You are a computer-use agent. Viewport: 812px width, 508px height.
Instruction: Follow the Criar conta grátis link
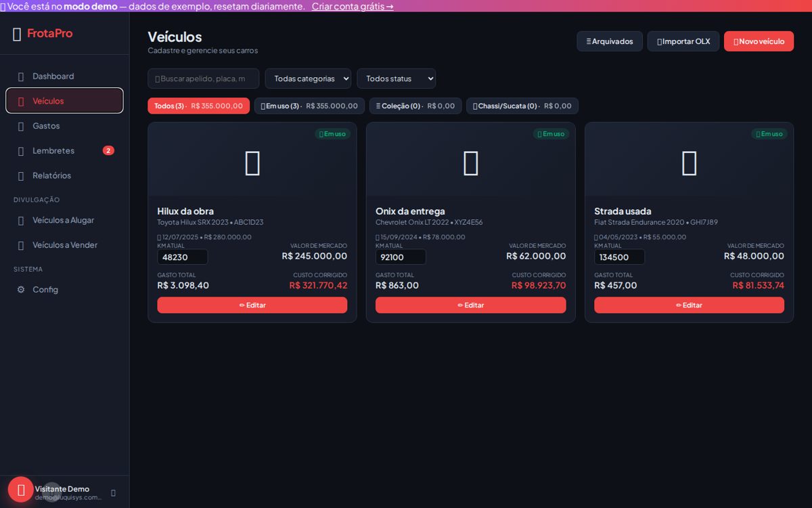353,6
